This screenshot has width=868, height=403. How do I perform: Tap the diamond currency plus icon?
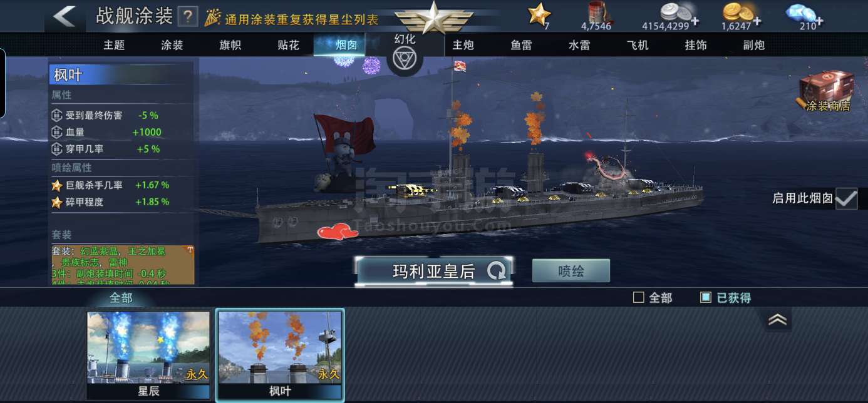[x=819, y=22]
